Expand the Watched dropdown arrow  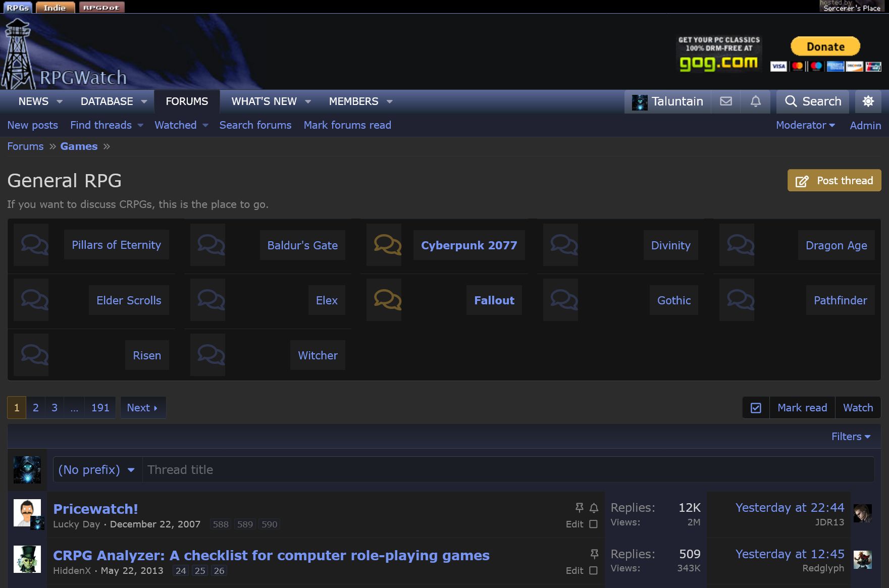click(x=205, y=125)
